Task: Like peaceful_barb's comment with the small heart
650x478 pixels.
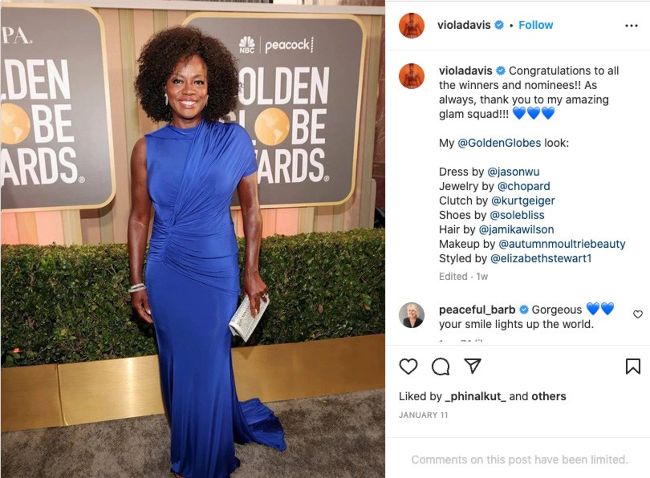Action: click(x=638, y=314)
